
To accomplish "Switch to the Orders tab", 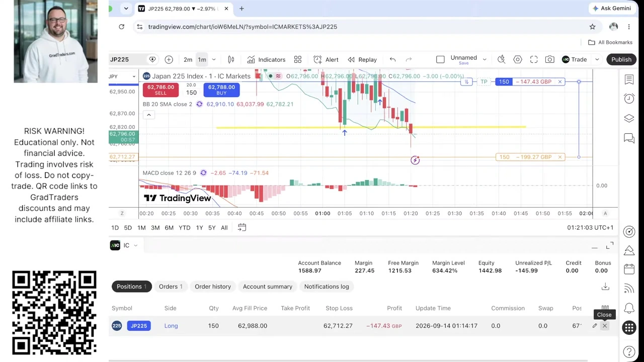I will (171, 287).
